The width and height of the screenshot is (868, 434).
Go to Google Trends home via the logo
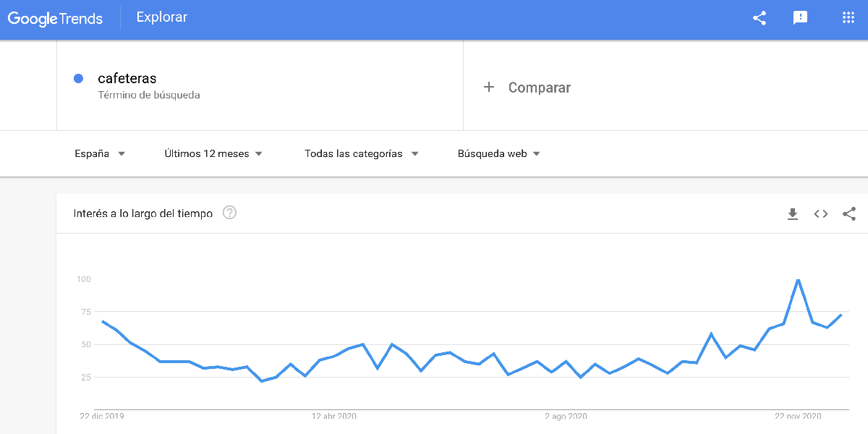56,18
